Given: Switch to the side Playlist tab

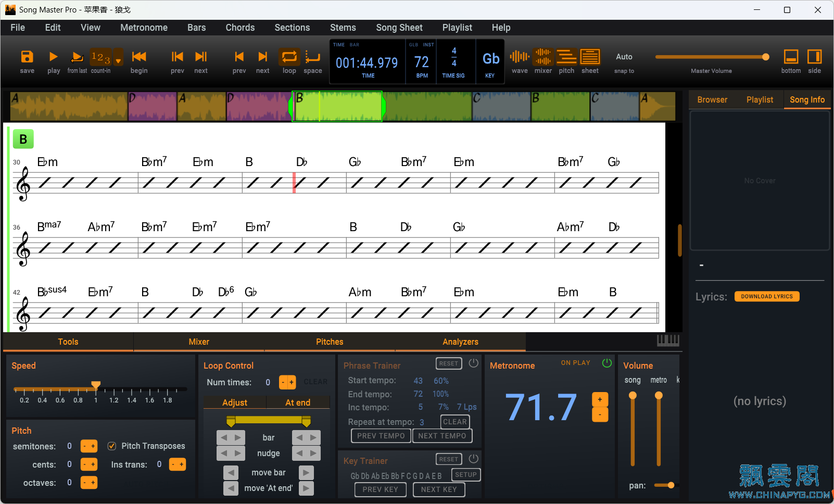Looking at the screenshot, I should [x=760, y=99].
